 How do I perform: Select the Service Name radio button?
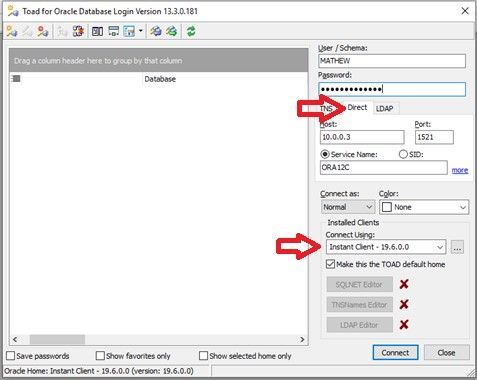[325, 155]
